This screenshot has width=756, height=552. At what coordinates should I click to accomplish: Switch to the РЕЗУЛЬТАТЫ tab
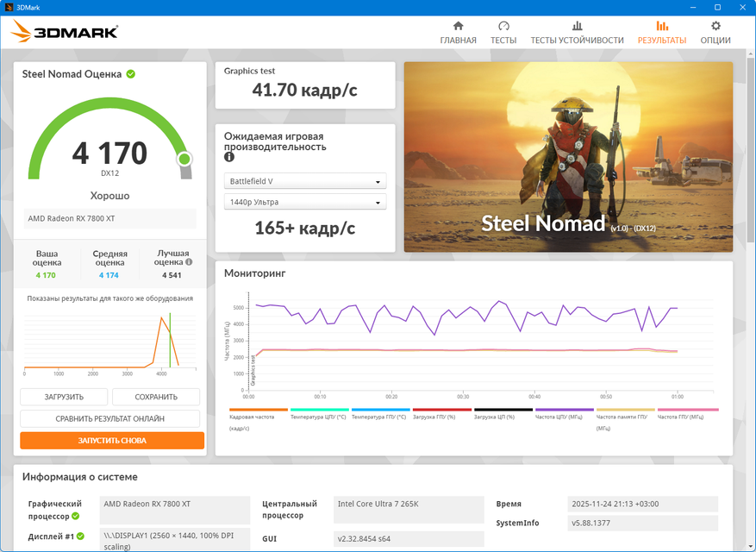point(661,41)
